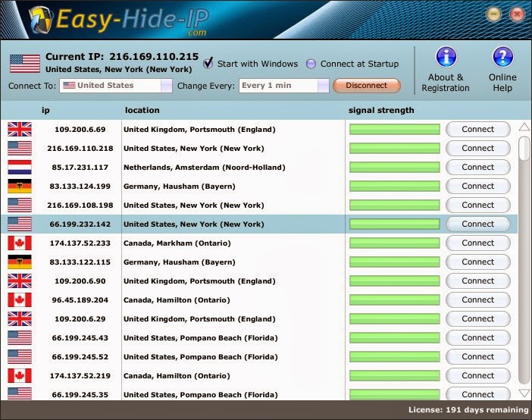The height and width of the screenshot is (420, 532).
Task: Click US flag beside 66.199.232.142
Action: click(x=20, y=224)
